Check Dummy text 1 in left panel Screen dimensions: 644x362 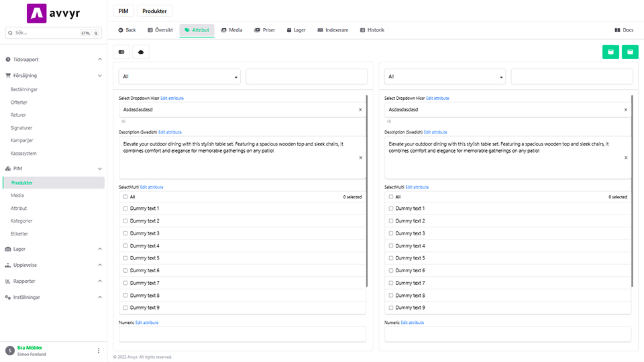125,208
